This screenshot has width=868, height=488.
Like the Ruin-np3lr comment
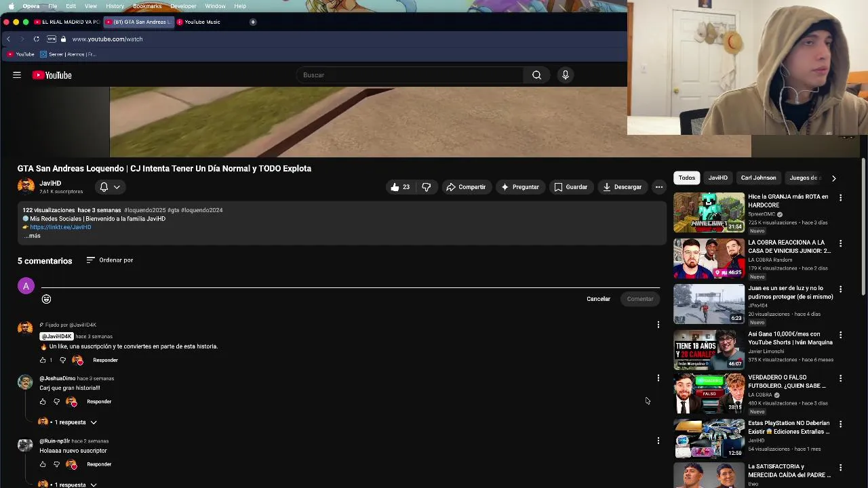click(43, 464)
